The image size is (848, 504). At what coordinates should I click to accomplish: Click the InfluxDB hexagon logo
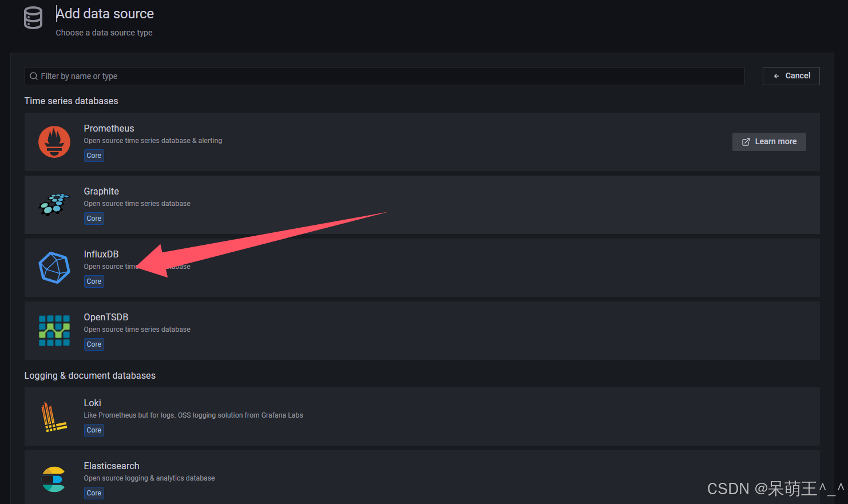pyautogui.click(x=54, y=267)
